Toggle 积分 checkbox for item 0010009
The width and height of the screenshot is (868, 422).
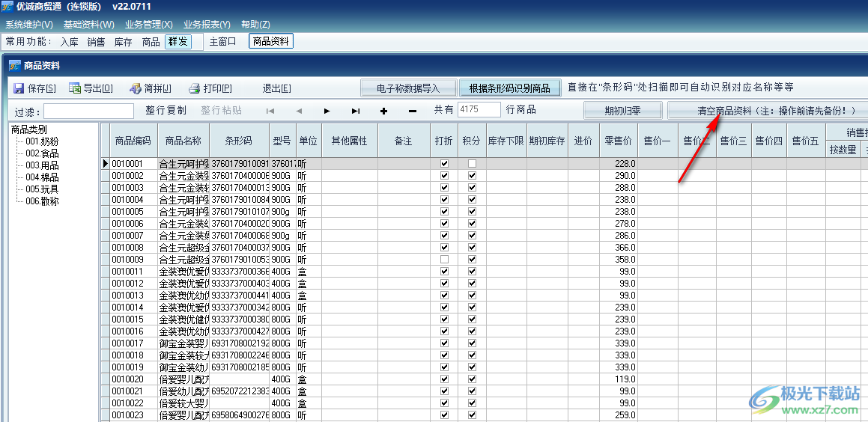[473, 260]
